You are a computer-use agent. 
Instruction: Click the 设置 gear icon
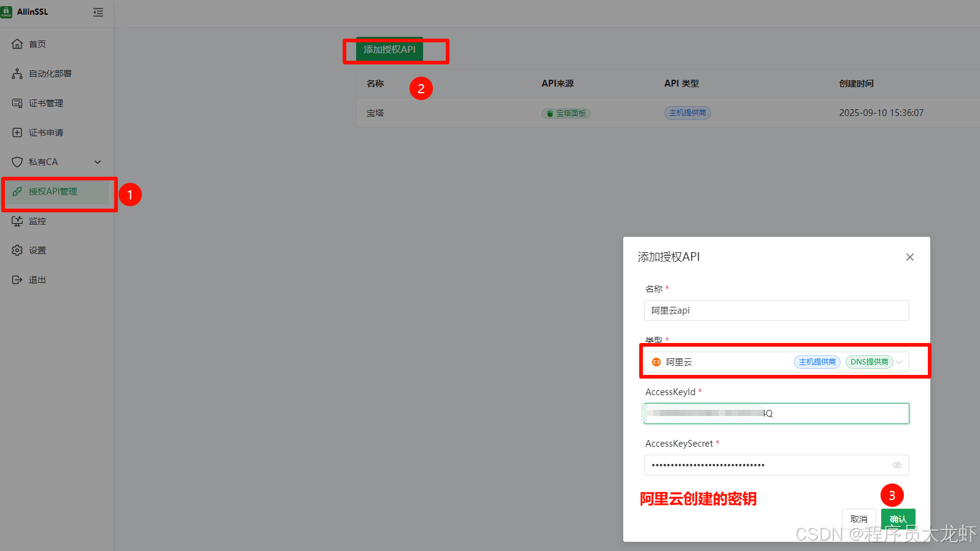point(17,250)
